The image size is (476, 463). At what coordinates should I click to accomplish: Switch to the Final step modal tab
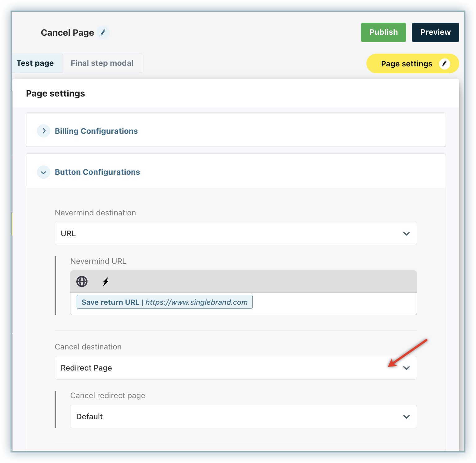click(x=102, y=63)
